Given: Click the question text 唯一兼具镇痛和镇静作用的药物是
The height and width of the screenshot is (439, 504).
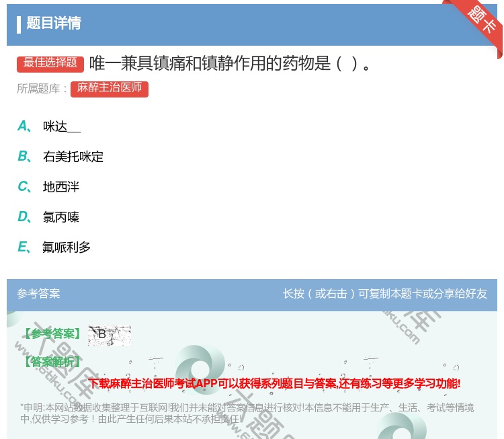Looking at the screenshot, I should [x=230, y=63].
